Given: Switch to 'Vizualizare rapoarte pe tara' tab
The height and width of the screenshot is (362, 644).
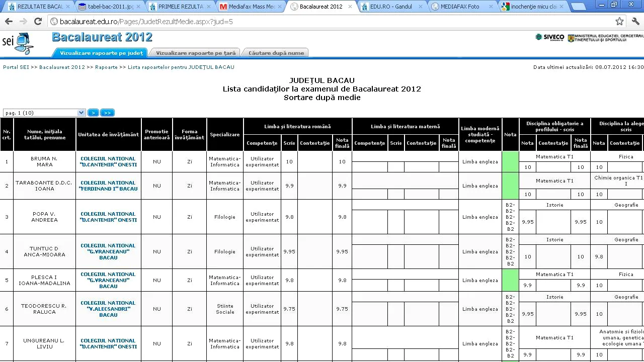Looking at the screenshot, I should [x=194, y=53].
